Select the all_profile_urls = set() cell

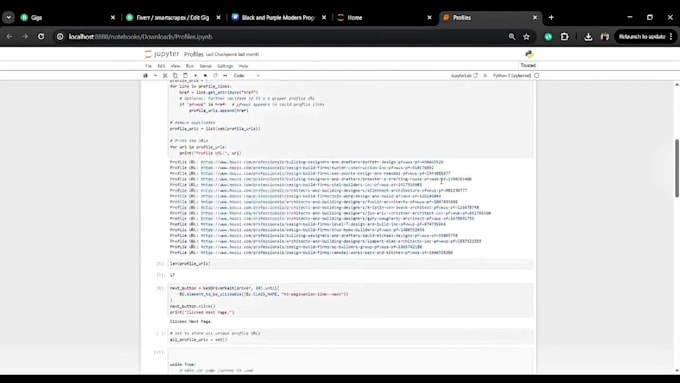350,337
